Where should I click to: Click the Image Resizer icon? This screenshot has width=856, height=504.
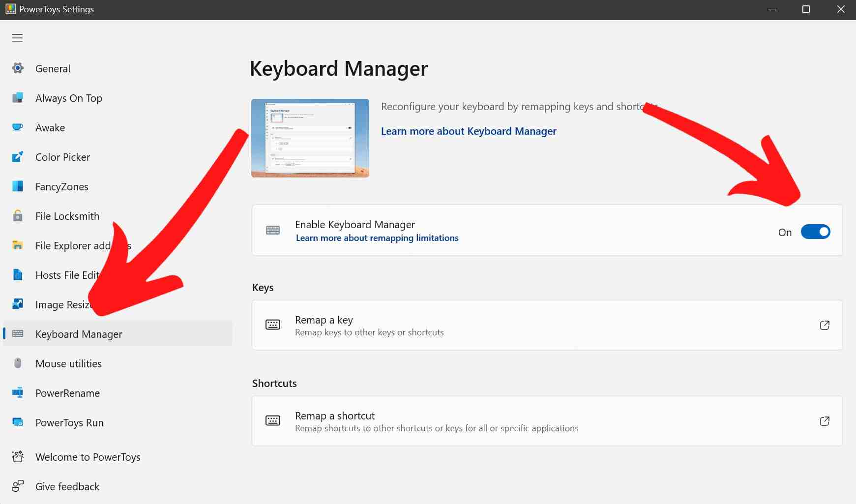pyautogui.click(x=18, y=304)
